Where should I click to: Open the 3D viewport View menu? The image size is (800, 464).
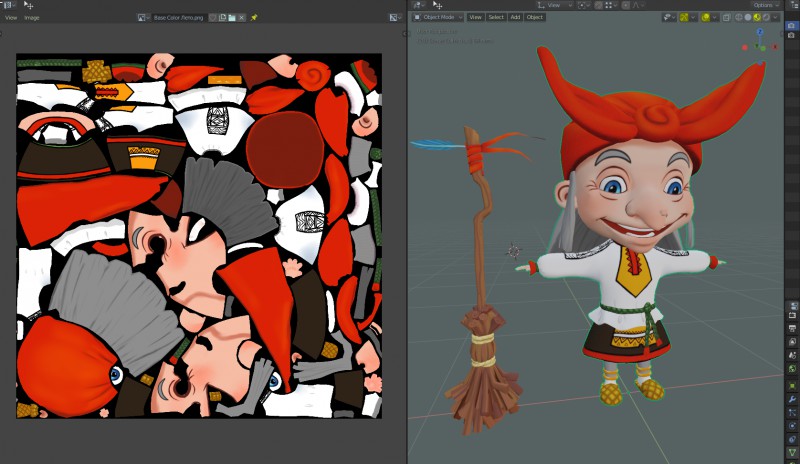[x=475, y=17]
